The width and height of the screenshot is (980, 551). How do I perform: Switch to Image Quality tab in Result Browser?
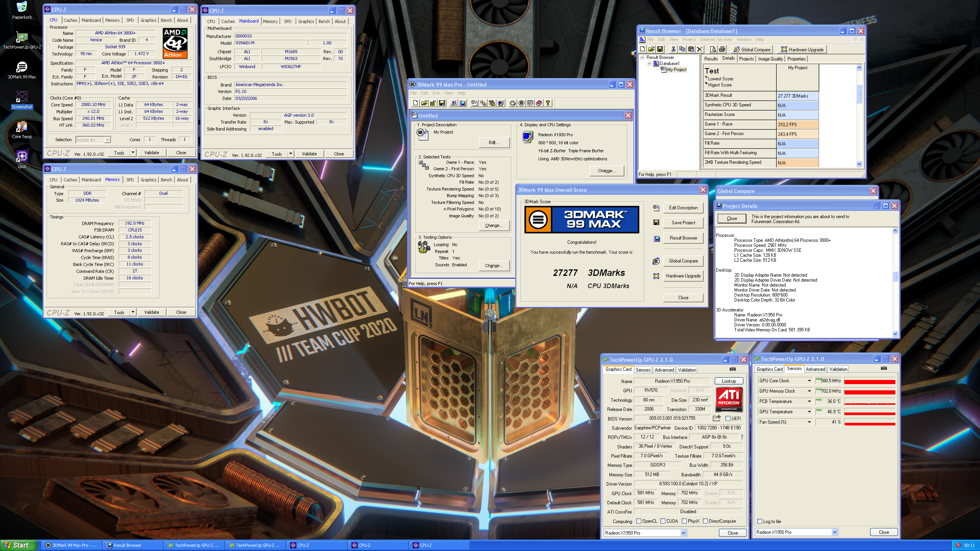coord(770,59)
